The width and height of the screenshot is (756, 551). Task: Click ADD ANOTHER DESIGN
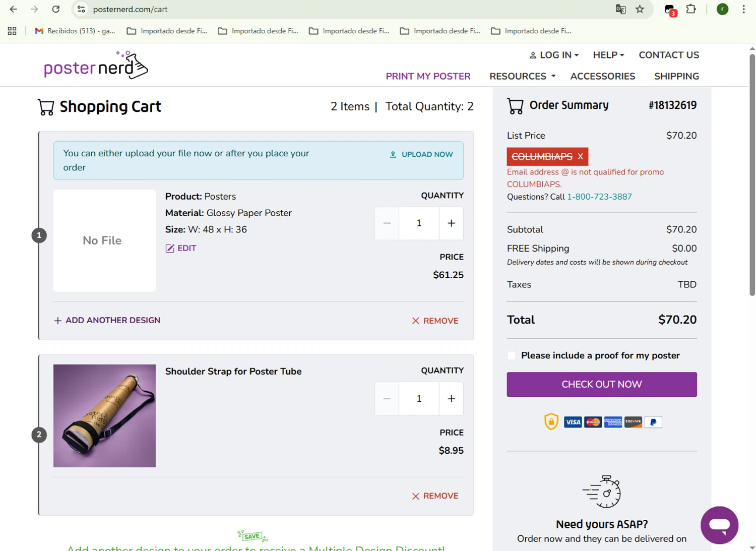107,320
